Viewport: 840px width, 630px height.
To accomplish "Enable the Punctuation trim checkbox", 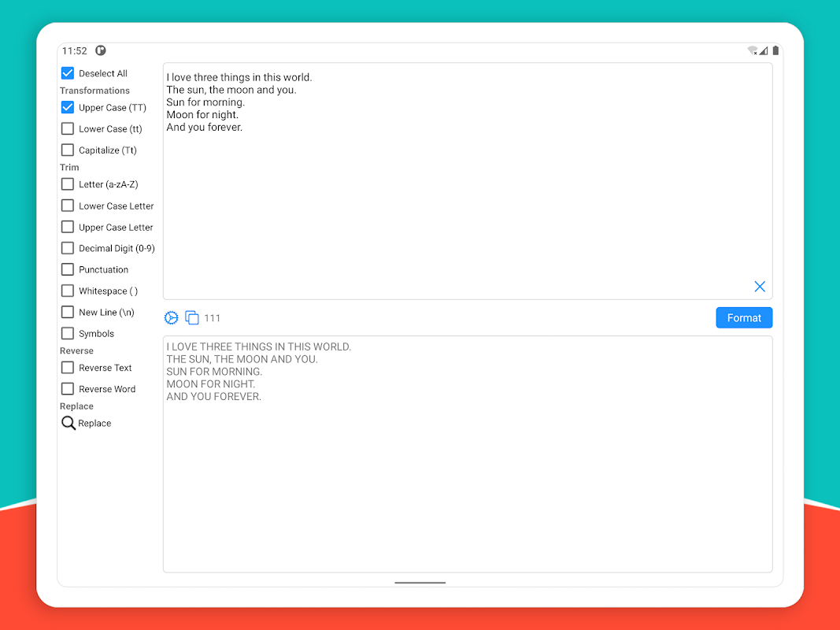I will point(68,269).
